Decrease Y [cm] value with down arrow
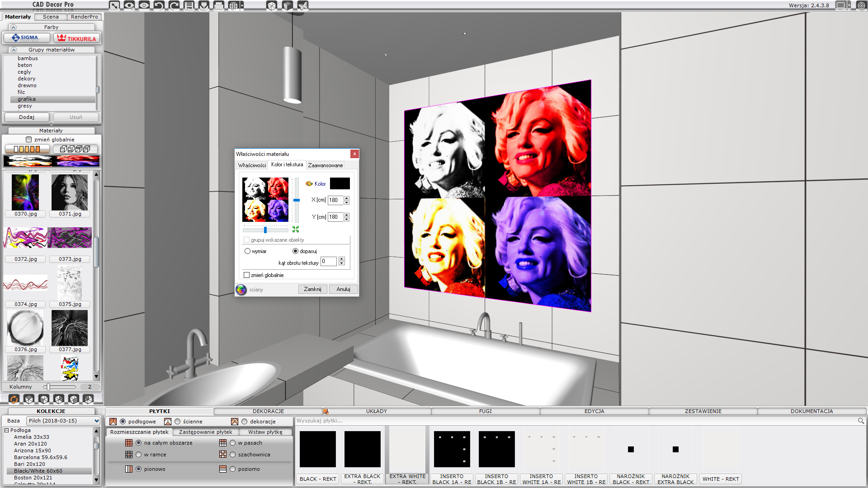Image resolution: width=868 pixels, height=488 pixels. click(x=347, y=219)
